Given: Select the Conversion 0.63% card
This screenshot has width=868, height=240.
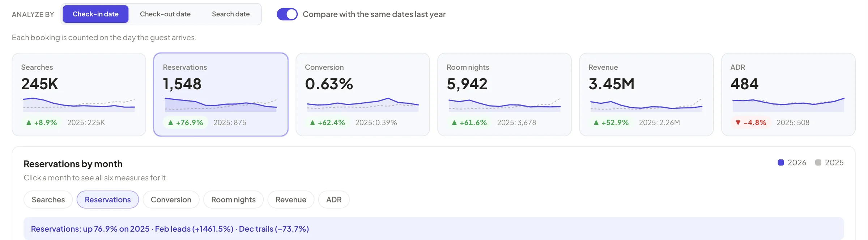Looking at the screenshot, I should [363, 95].
